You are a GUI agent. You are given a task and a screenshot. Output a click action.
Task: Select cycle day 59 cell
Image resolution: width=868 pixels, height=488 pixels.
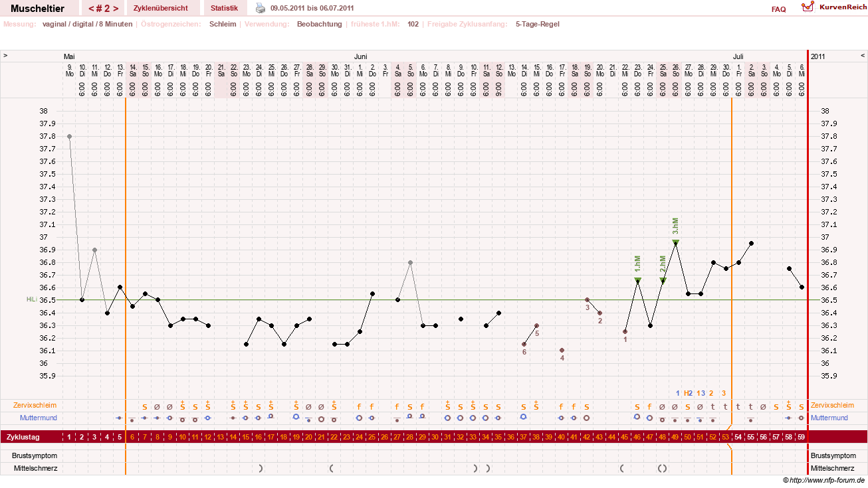[x=802, y=437]
